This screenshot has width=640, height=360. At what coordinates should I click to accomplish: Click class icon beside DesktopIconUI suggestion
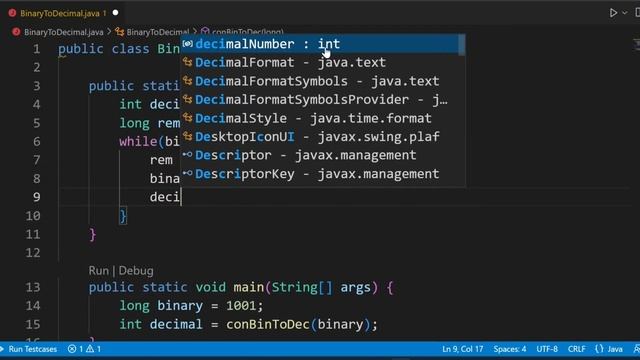(187, 136)
